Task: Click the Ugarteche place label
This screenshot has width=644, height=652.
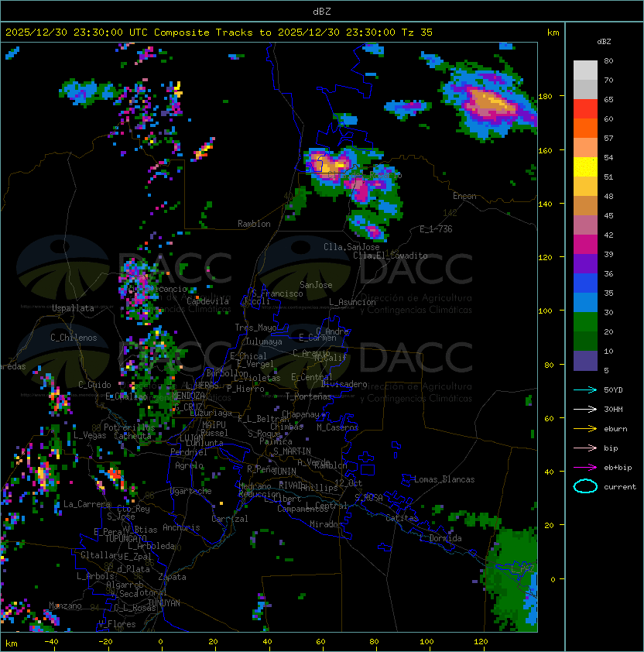Action: click(191, 491)
